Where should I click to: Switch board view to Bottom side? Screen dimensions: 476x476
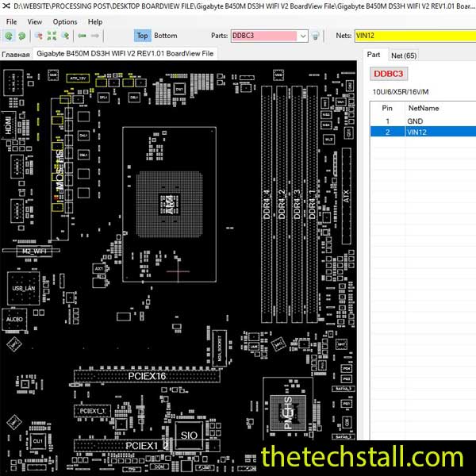pyautogui.click(x=166, y=36)
